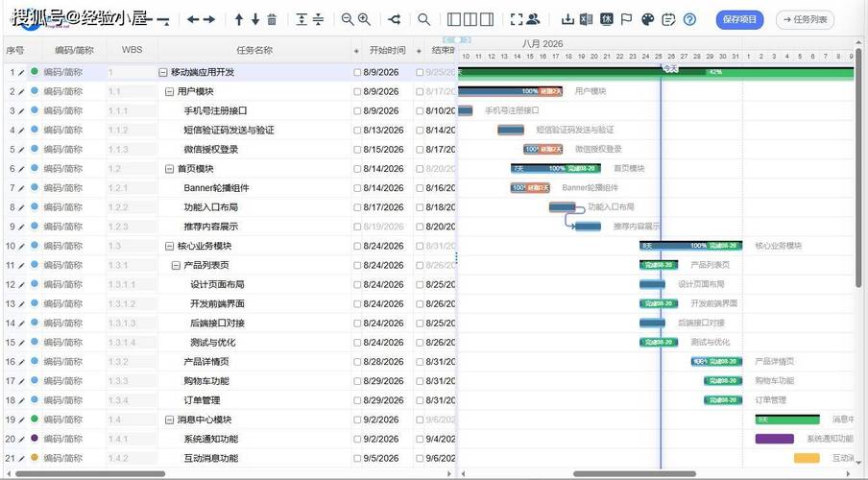Open the 任务列表 button

pyautogui.click(x=805, y=19)
